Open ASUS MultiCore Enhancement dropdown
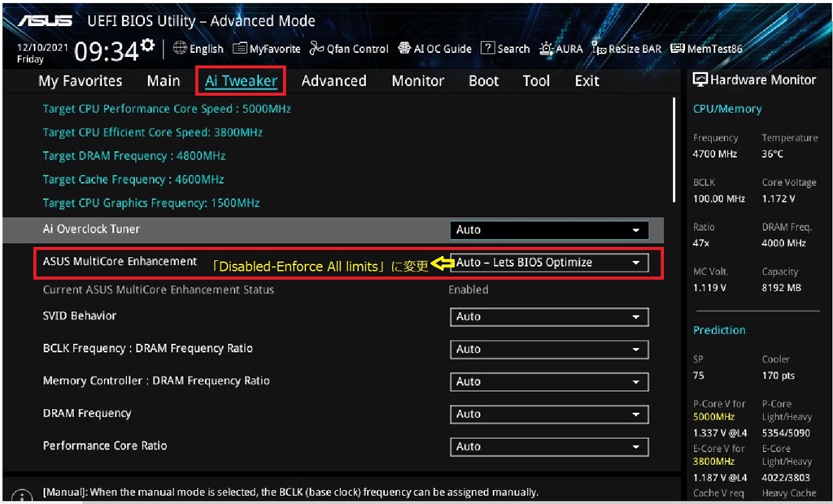Viewport: 833px width, 504px height. [549, 263]
